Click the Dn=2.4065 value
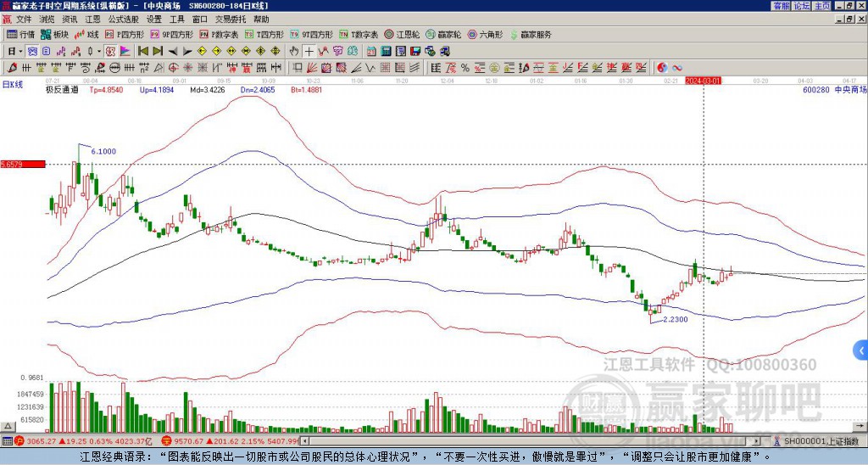 258,90
